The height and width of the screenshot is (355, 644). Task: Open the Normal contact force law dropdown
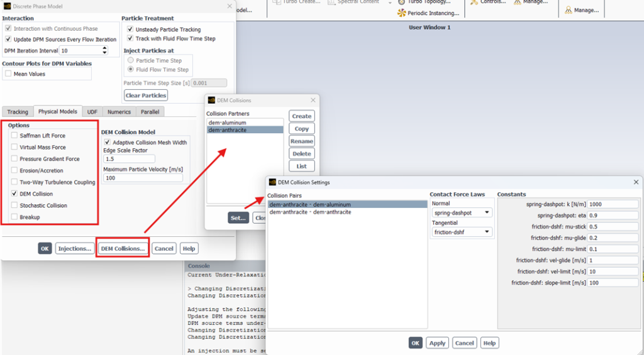[462, 213]
